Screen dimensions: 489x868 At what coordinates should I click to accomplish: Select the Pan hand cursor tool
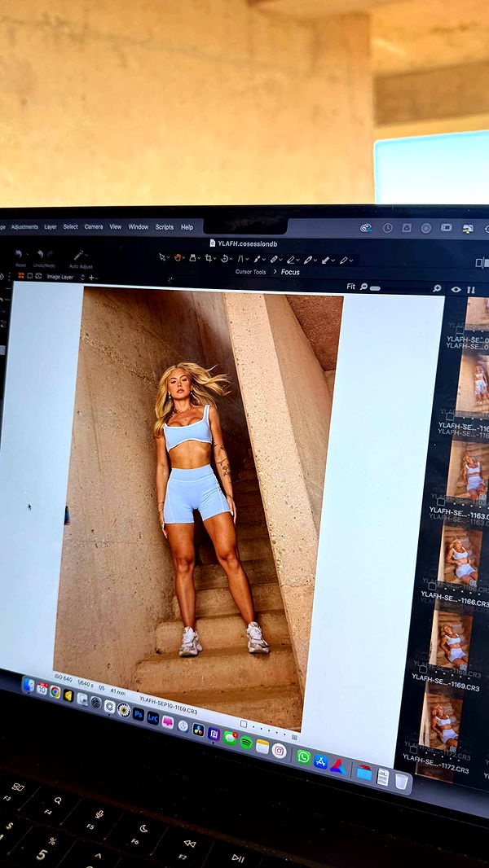click(177, 257)
